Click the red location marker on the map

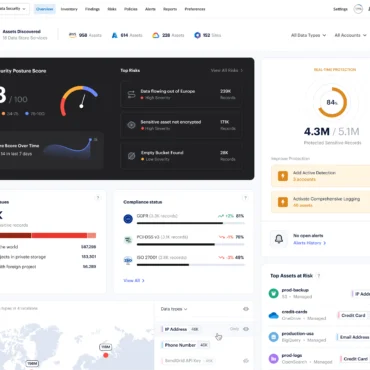(x=106, y=355)
